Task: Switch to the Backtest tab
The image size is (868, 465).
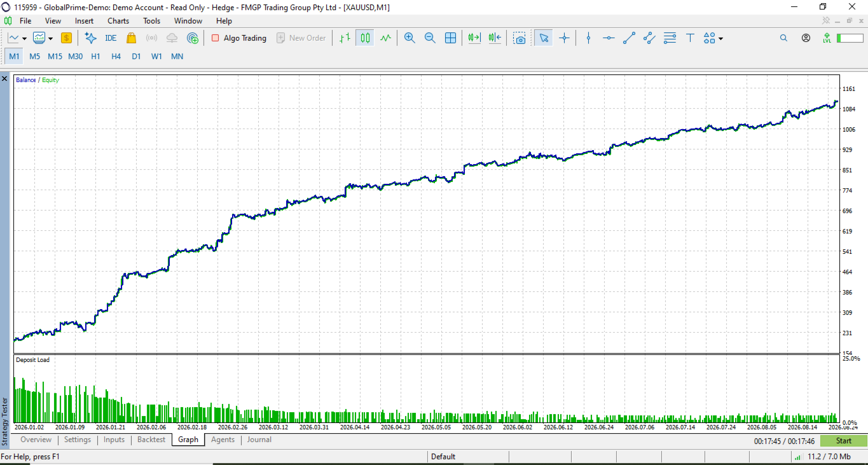Action: 151,440
